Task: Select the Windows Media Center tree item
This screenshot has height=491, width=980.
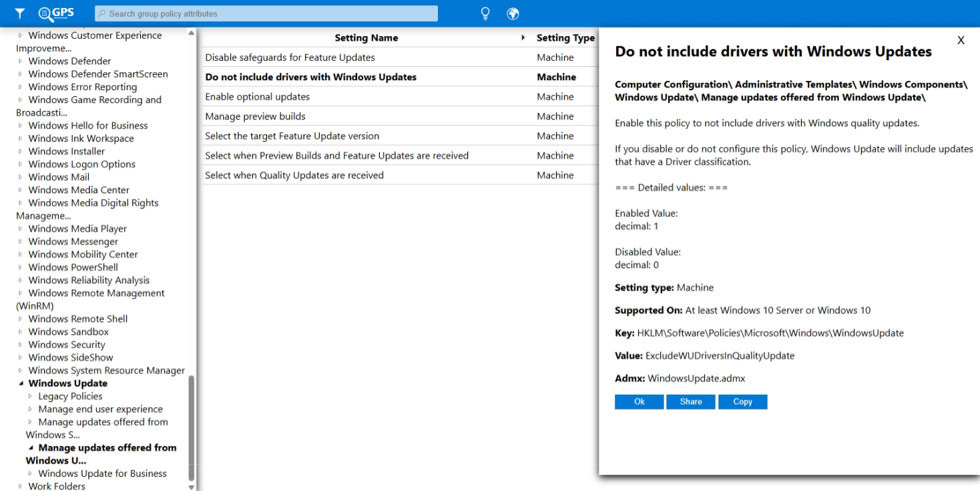Action: (79, 190)
